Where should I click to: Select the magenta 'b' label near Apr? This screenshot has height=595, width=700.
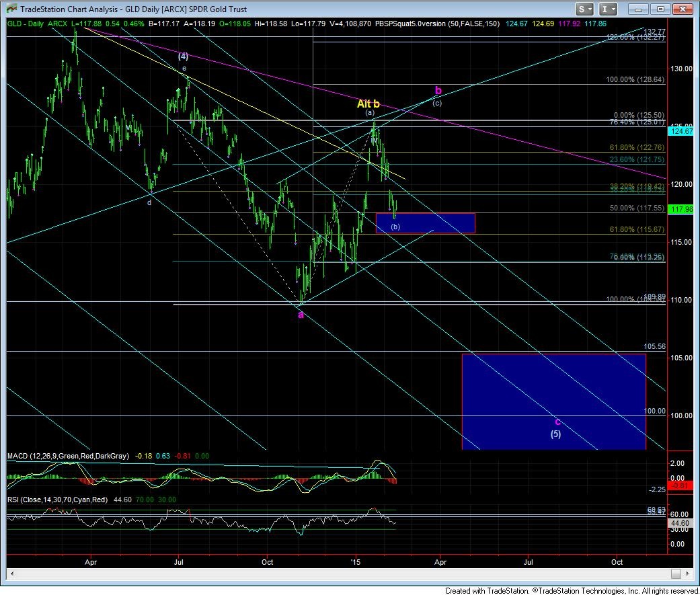click(x=438, y=91)
